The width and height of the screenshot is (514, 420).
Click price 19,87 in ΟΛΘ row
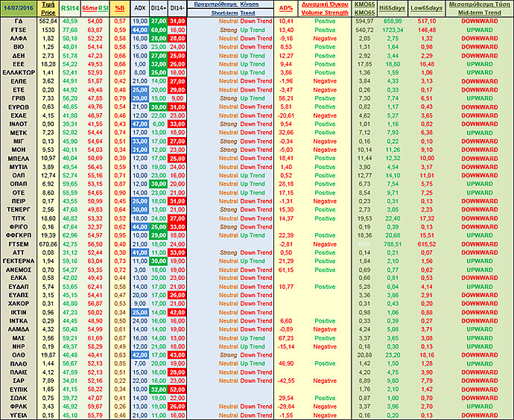click(48, 355)
